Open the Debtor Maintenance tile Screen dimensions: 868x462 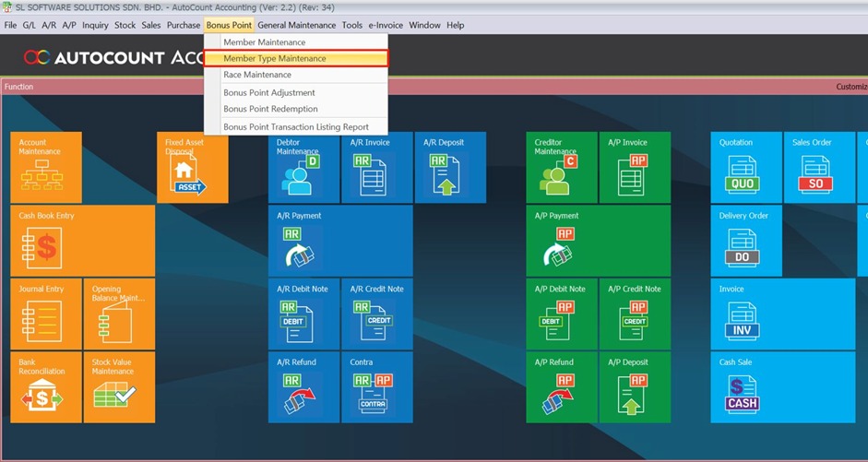[303, 168]
